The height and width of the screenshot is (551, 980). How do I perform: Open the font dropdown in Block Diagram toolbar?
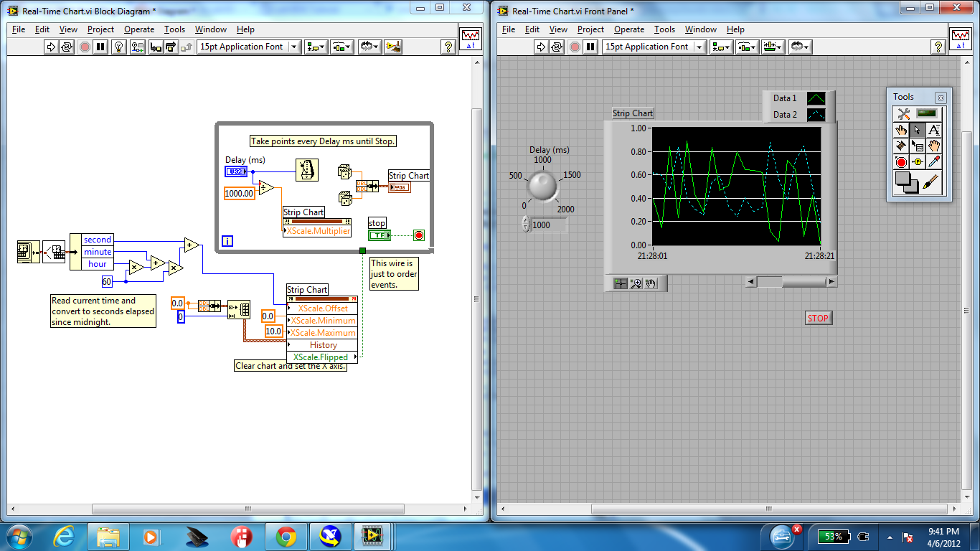coord(294,47)
